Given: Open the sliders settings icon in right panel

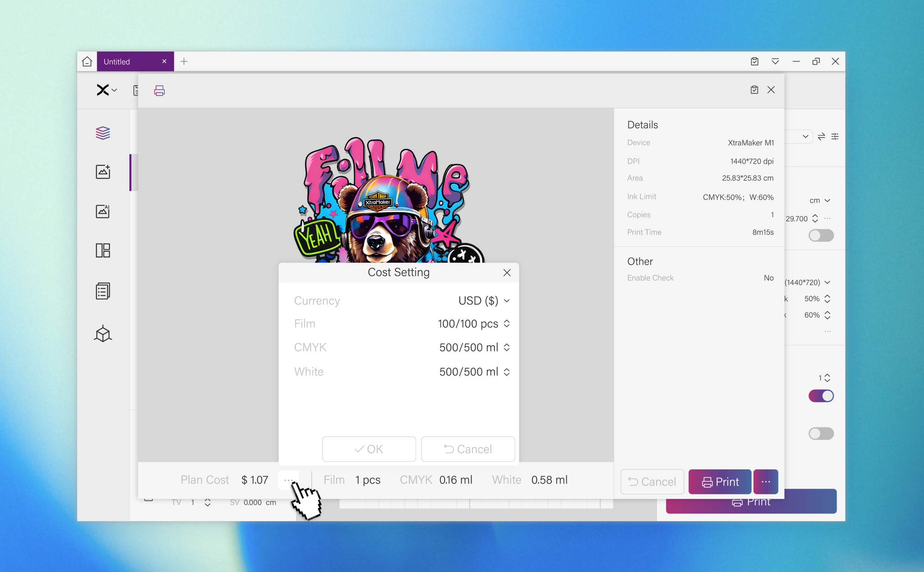Looking at the screenshot, I should 835,136.
